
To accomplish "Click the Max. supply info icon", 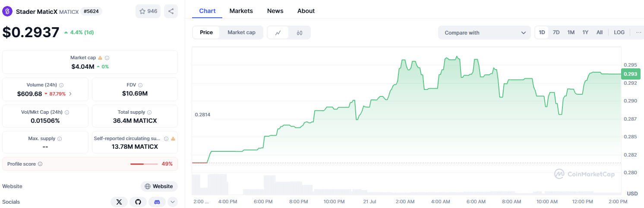I will point(60,139).
